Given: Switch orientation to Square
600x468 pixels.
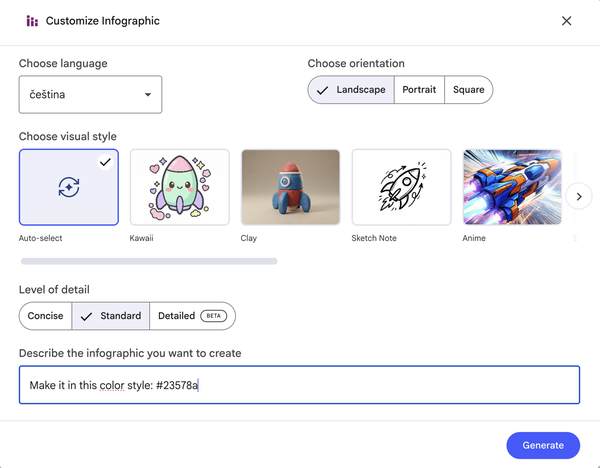Looking at the screenshot, I should (x=468, y=90).
